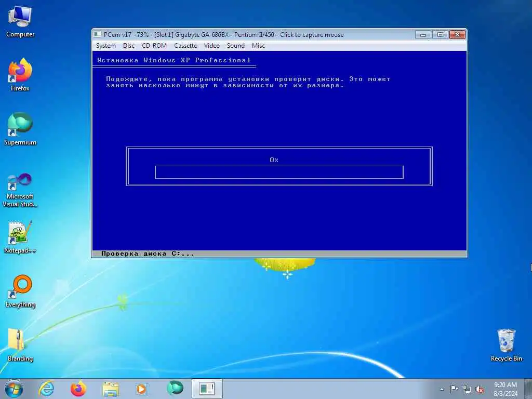Select the Branding zip folder icon
The height and width of the screenshot is (399, 532).
point(20,345)
